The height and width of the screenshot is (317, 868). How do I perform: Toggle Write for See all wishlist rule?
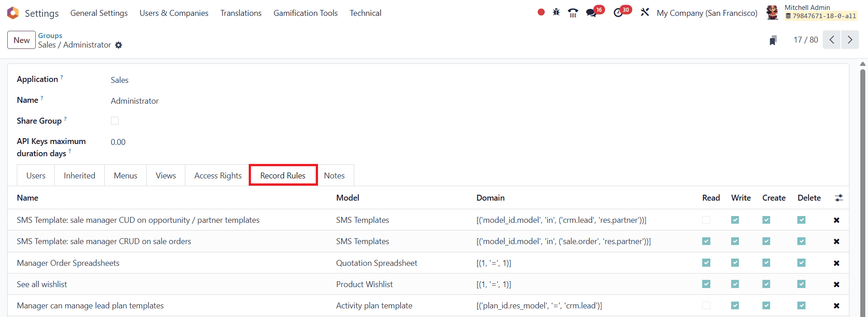[735, 284]
